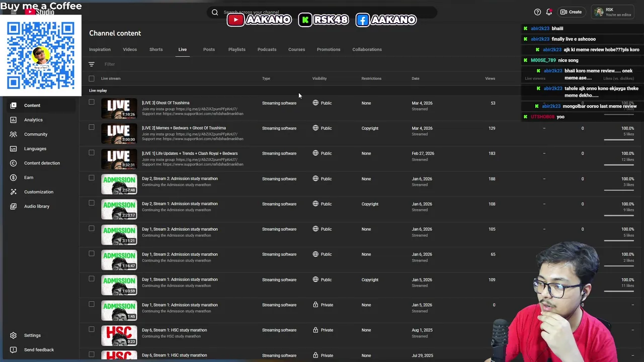This screenshot has width=644, height=362.
Task: Open thumbnail of Day 6 HSC Aug 1 stream
Action: [119, 336]
